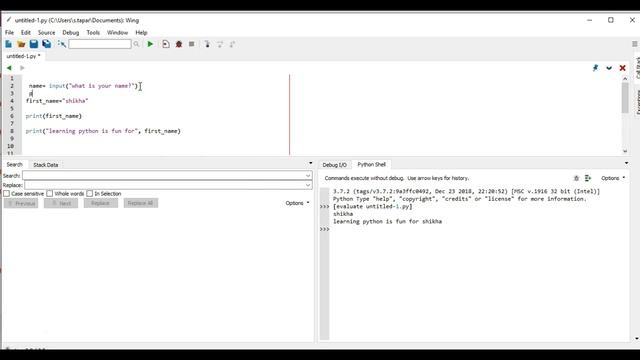Open the Exceptions vertical side tab
The height and width of the screenshot is (360, 640).
click(637, 102)
